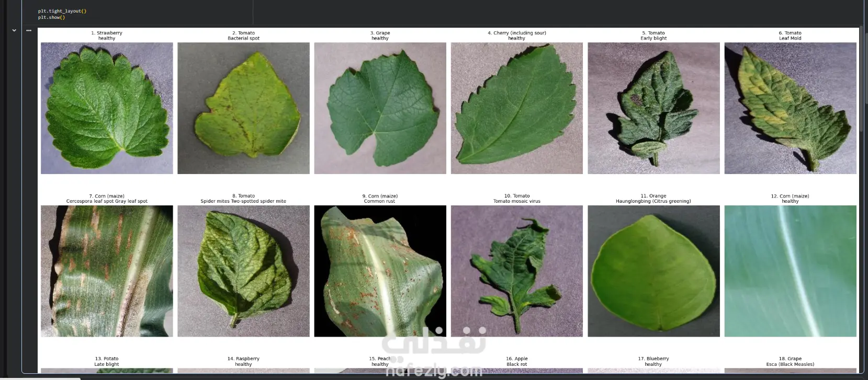Select the Tomato Early blight leaf image

pyautogui.click(x=653, y=108)
